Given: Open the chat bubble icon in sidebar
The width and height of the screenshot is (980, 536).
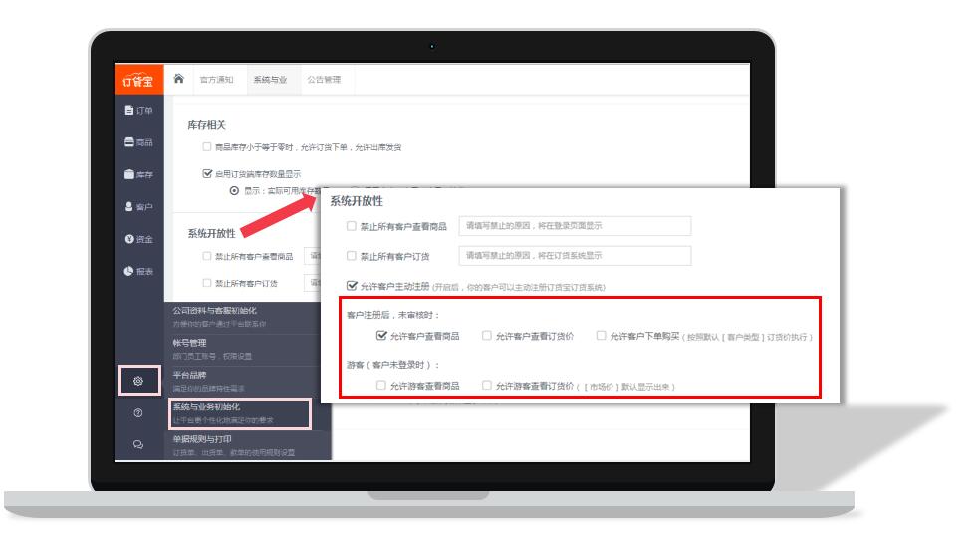Looking at the screenshot, I should (138, 444).
